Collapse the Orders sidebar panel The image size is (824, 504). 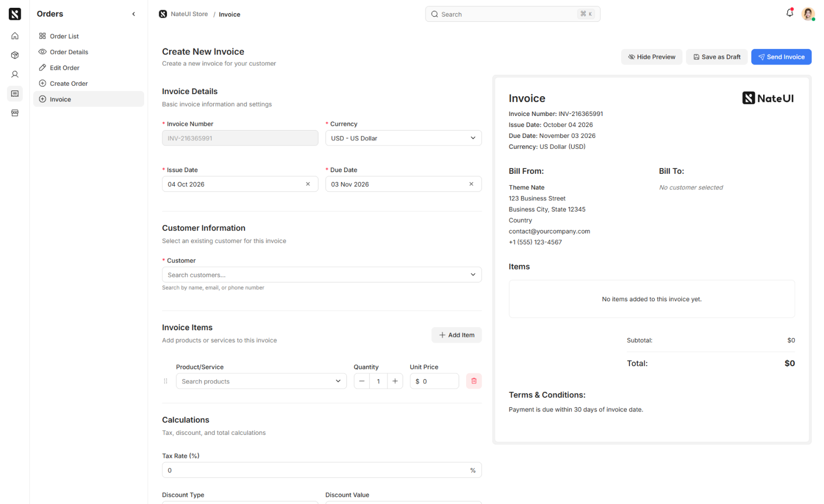pyautogui.click(x=134, y=14)
